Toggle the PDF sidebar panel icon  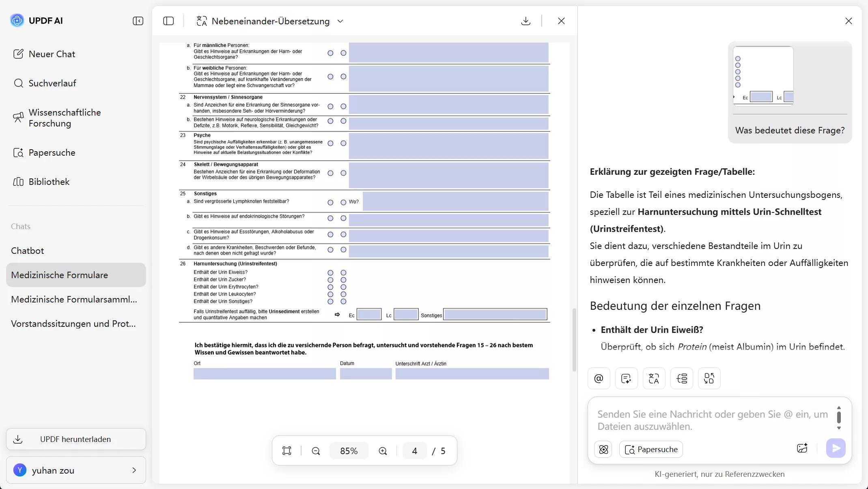click(168, 21)
